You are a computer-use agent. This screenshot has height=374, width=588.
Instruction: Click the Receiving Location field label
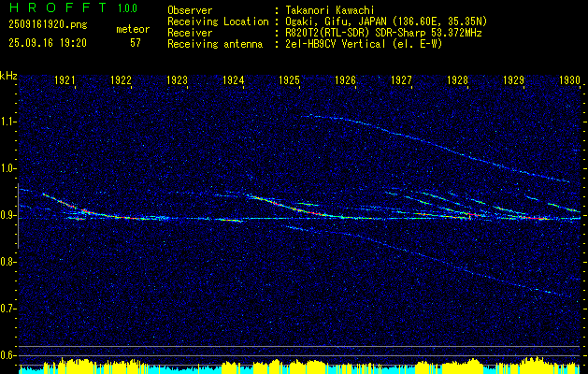(x=218, y=22)
